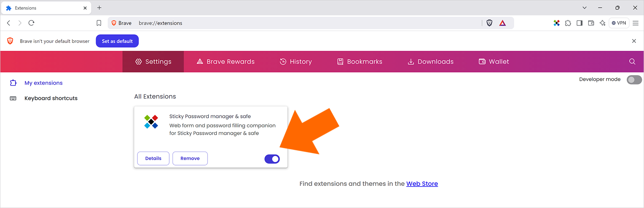Open the Brave hamburger main menu
644x208 pixels.
tap(636, 23)
